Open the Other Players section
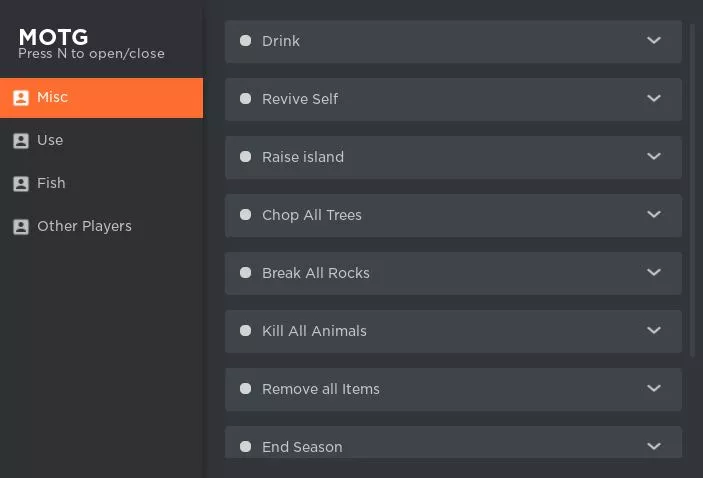This screenshot has height=478, width=703. [101, 226]
